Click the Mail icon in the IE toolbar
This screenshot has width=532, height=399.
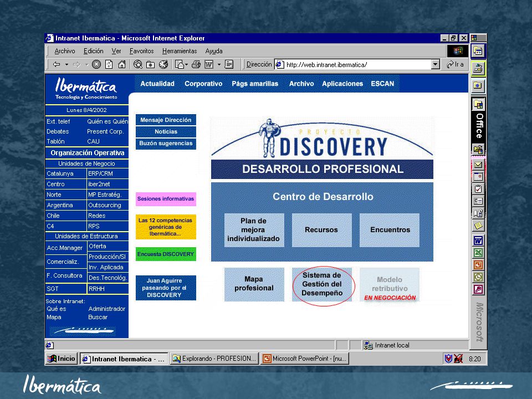(x=179, y=64)
